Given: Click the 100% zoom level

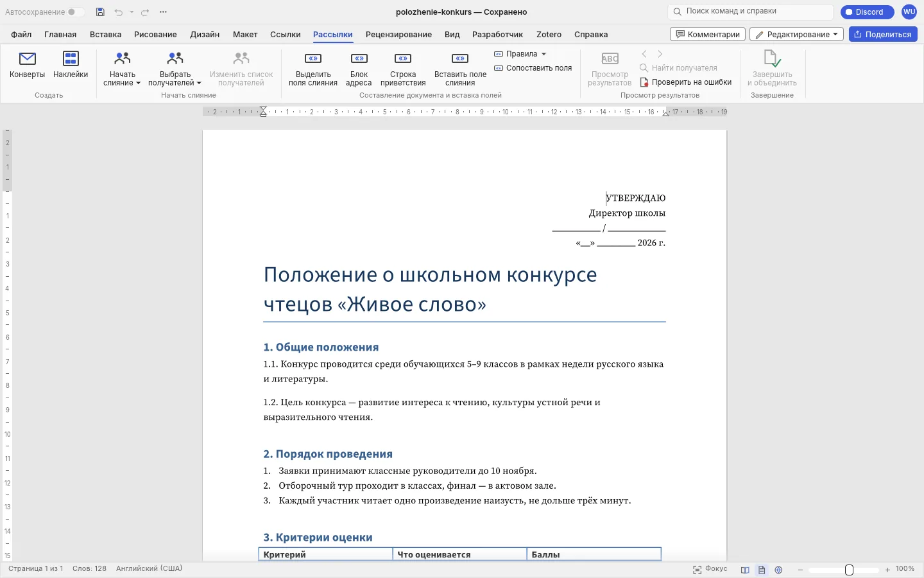Looking at the screenshot, I should 905,569.
